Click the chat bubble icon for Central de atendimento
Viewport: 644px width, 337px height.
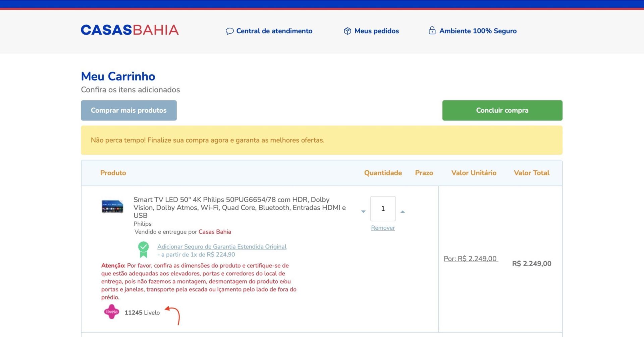pos(229,31)
